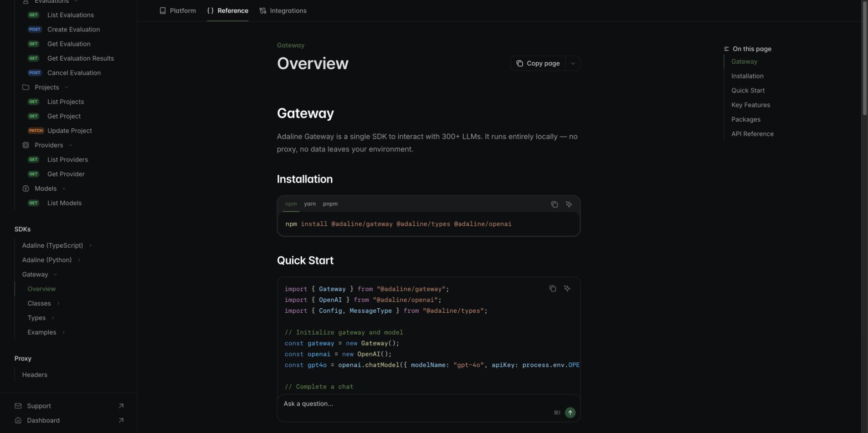Click the Support envelope icon
Image resolution: width=868 pixels, height=433 pixels.
(x=18, y=406)
